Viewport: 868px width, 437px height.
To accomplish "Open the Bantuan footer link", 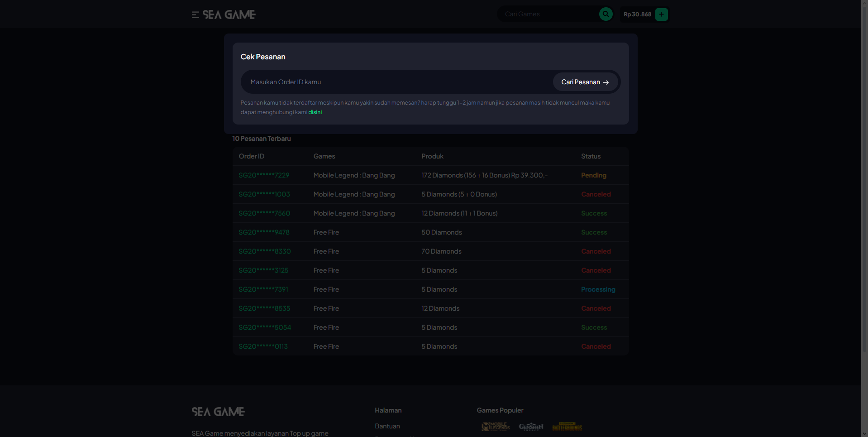I will pos(387,426).
